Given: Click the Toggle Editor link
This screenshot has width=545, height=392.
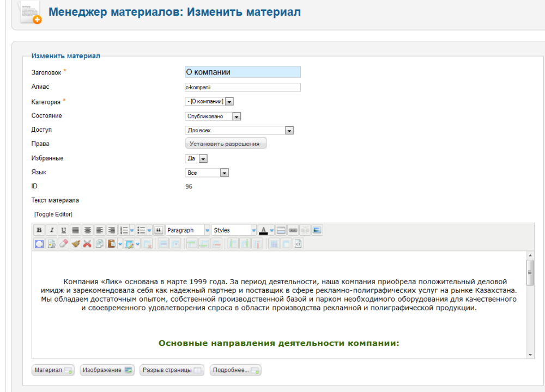Looking at the screenshot, I should 53,215.
